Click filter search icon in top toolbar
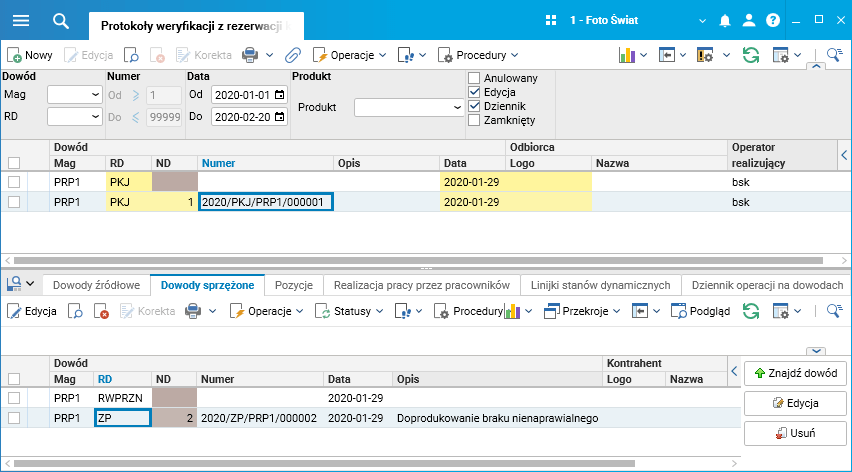Screen dimensions: 852x472 [835, 55]
